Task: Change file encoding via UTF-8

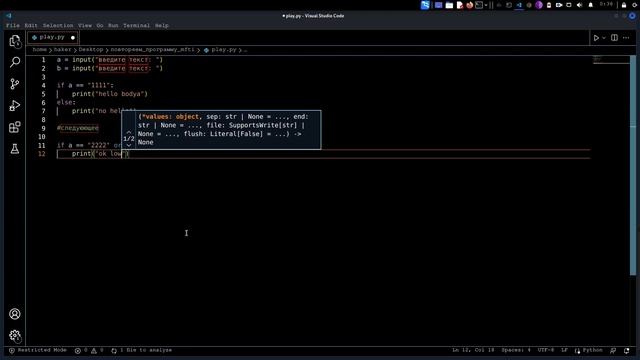Action: click(546, 350)
